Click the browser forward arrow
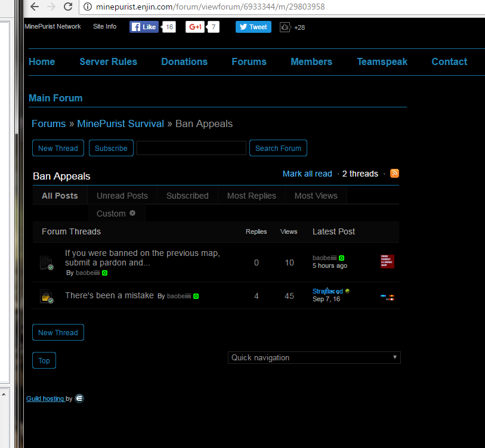 coord(51,7)
